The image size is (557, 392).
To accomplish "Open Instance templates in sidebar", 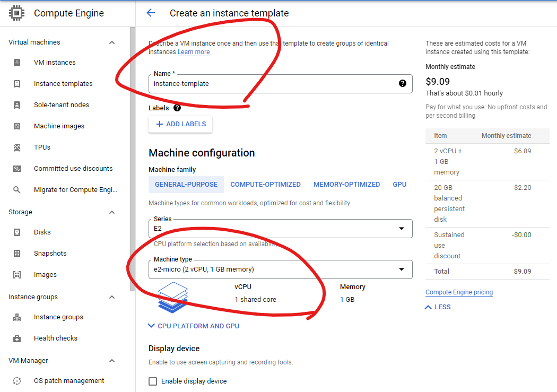I will pyautogui.click(x=63, y=84).
